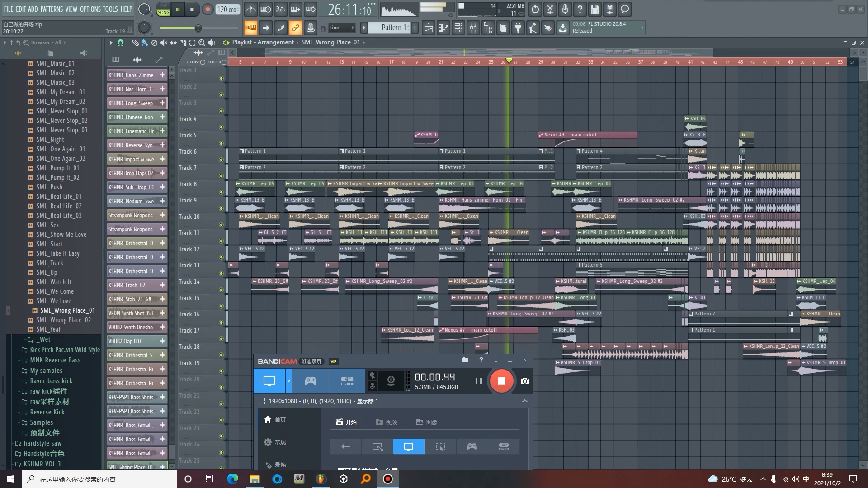Toggle countdown before recording

click(281, 9)
